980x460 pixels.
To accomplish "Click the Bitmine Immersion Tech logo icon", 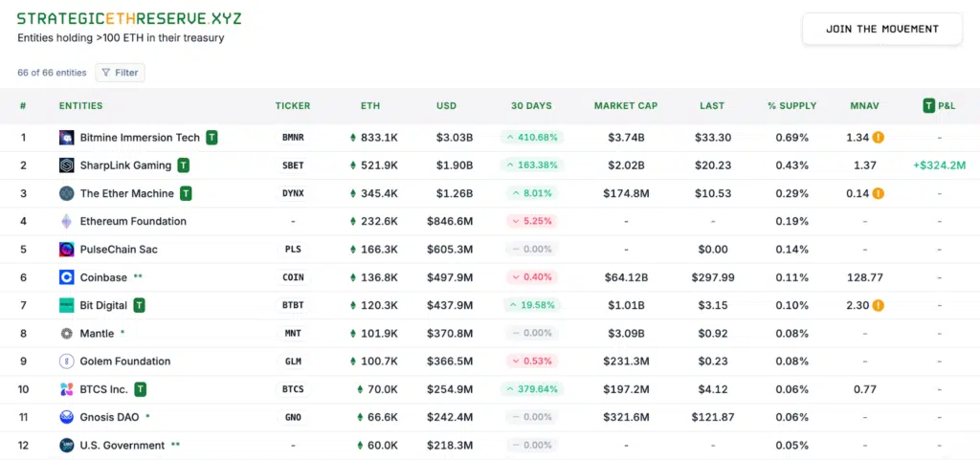I will pos(67,138).
